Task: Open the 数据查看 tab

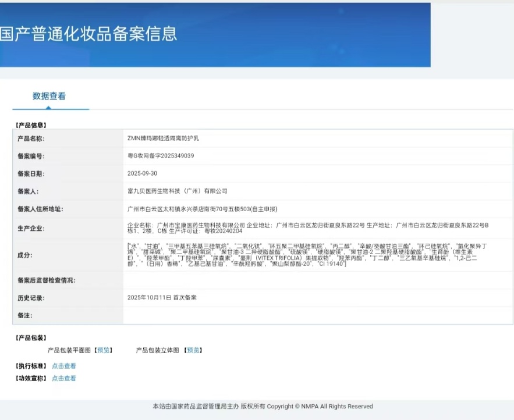Action: [x=49, y=96]
